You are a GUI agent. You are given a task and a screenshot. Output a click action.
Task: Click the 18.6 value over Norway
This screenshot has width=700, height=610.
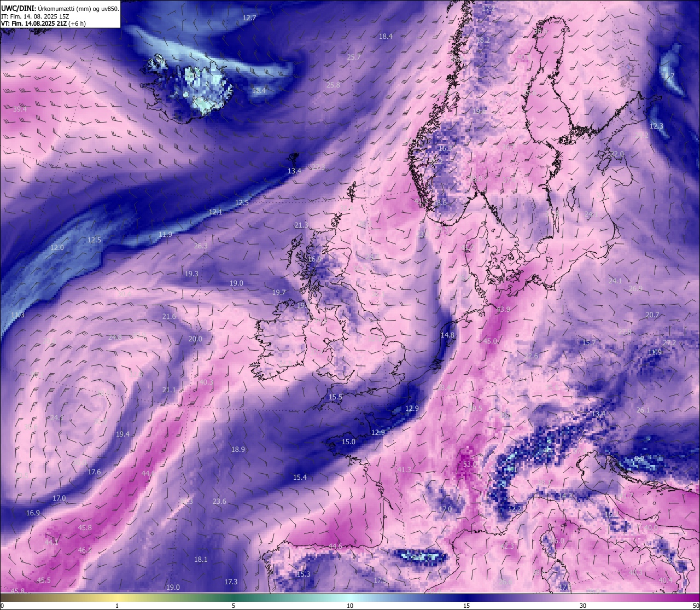click(440, 202)
